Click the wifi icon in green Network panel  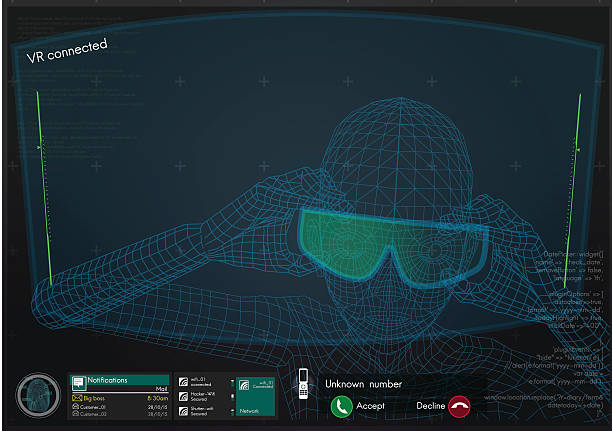[x=244, y=385]
